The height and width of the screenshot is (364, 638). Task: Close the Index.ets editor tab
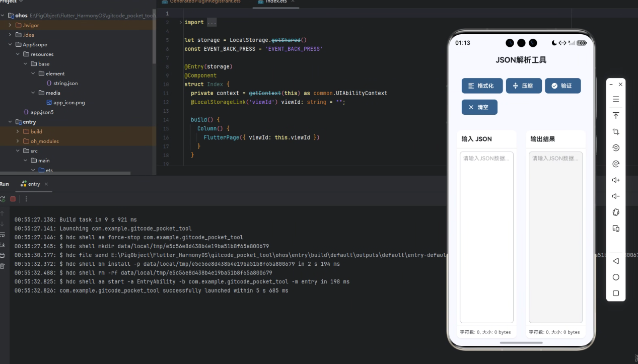(293, 2)
